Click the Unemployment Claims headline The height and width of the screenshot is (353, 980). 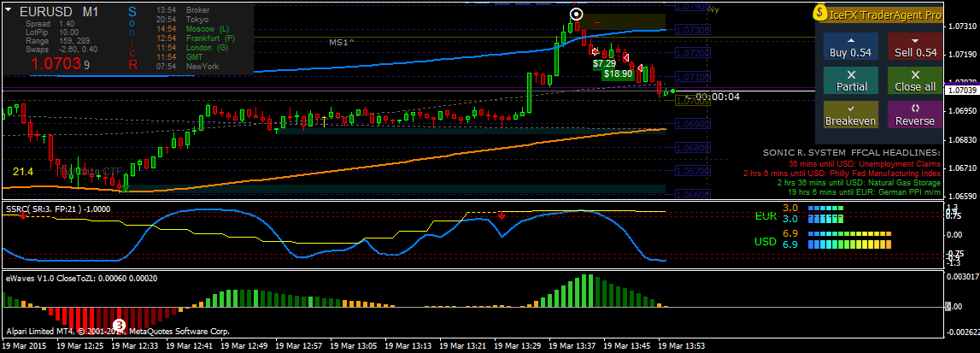[865, 163]
